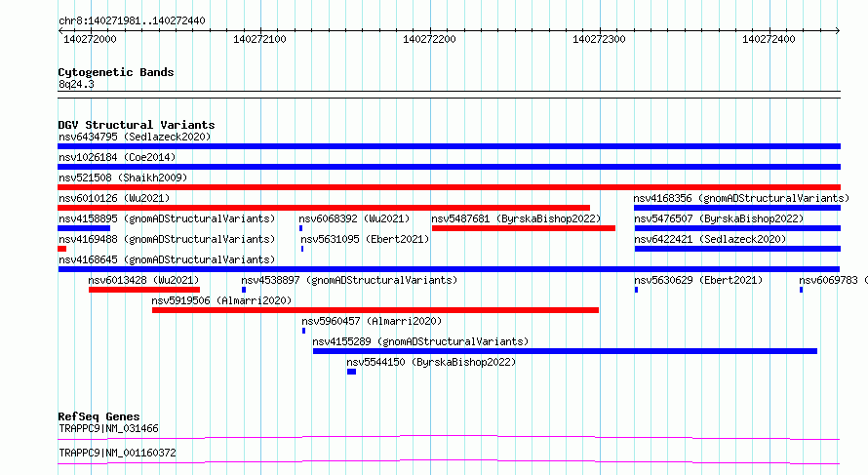Open nsv4538897 (gnomADStructuralVariants) label
Image resolution: width=868 pixels, height=475 pixels.
349,280
